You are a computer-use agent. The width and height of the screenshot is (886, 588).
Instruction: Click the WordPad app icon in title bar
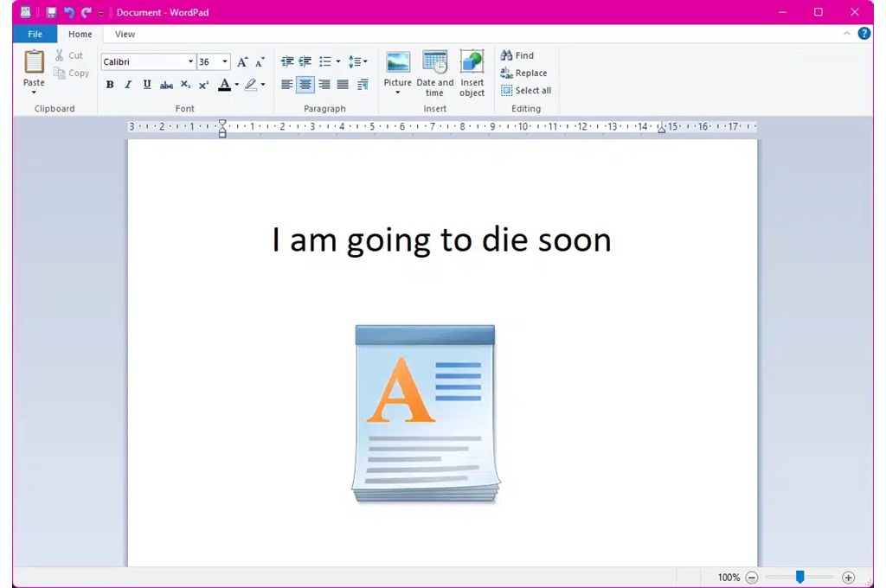(25, 12)
